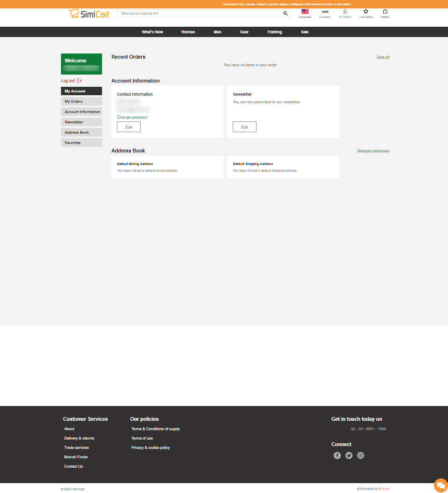
Task: Open Contact Us footer link
Action: tap(74, 467)
